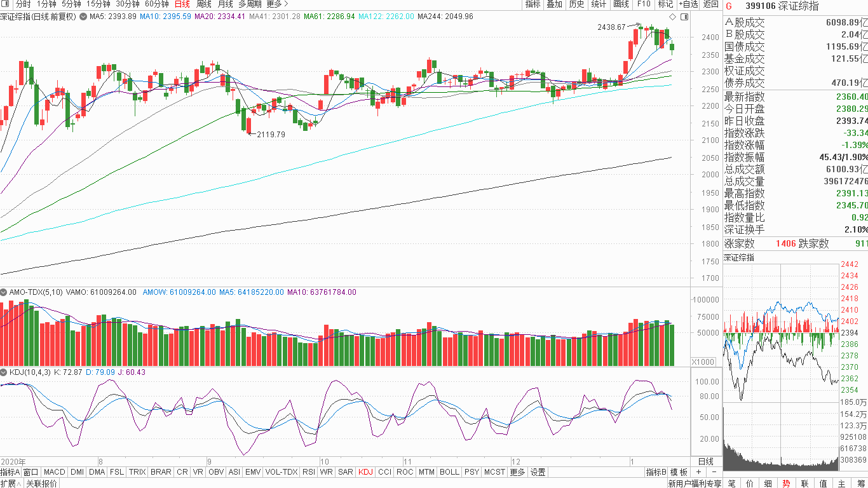868x488 pixels.
Task: Apply the RSI indicator
Action: tap(309, 472)
